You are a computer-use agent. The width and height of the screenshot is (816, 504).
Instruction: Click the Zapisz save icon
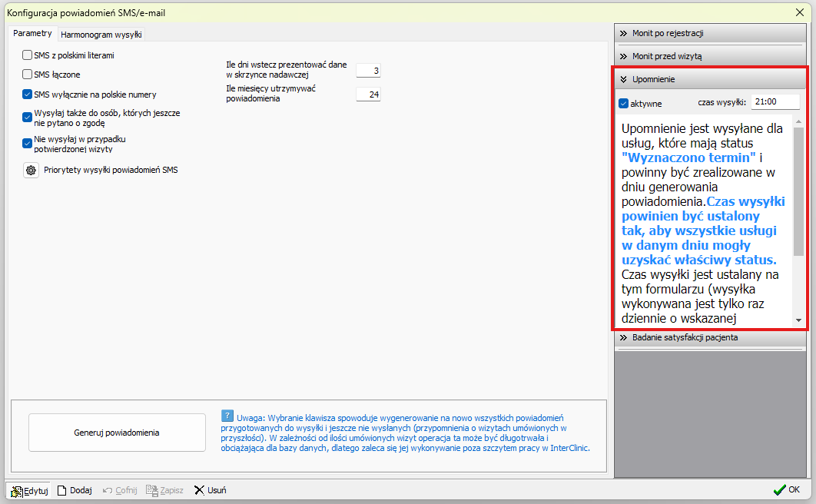coord(152,490)
